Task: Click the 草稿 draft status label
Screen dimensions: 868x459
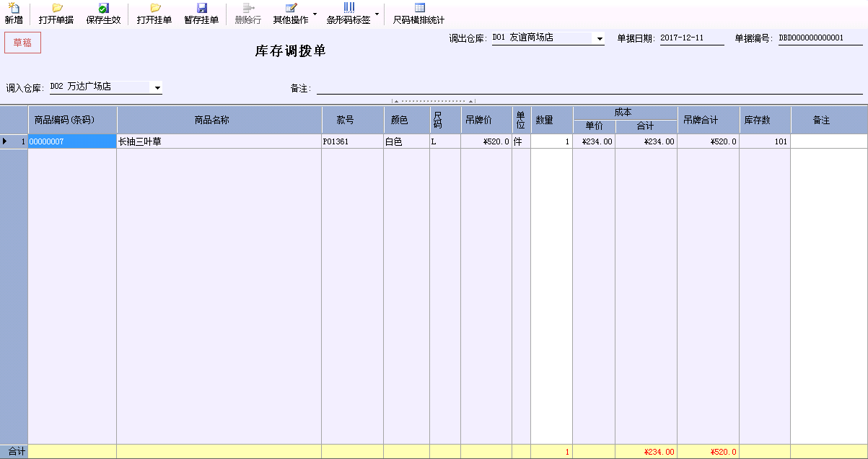Action: 22,43
